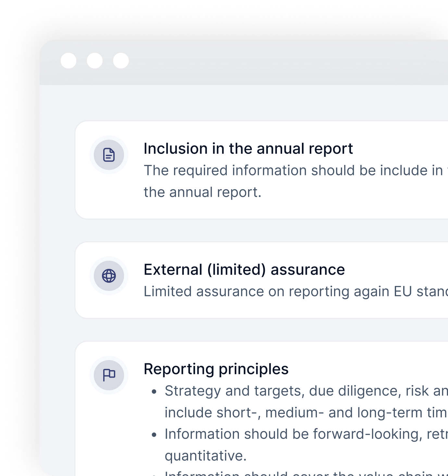Click the globe icon for External assurance
Image resolution: width=448 pixels, height=476 pixels.
pos(109,276)
